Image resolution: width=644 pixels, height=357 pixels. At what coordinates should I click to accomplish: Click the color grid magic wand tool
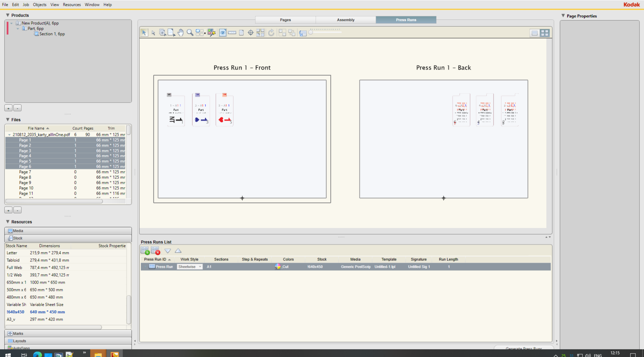(x=211, y=33)
